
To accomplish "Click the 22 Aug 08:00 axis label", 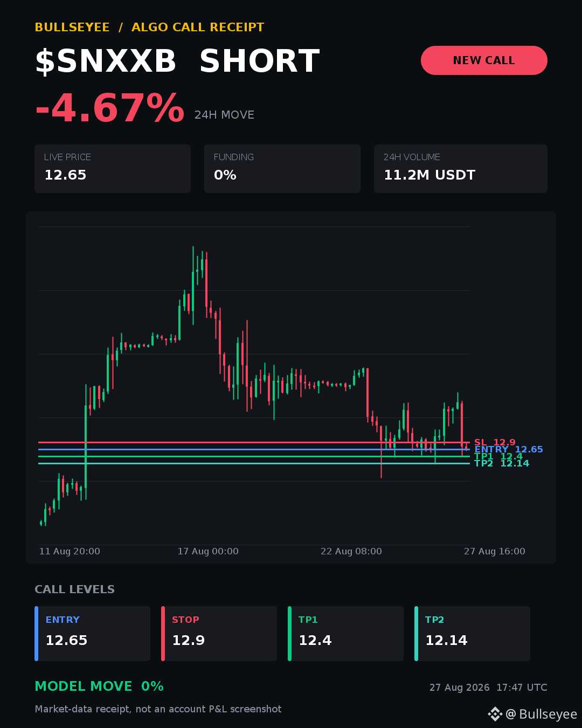I will click(351, 551).
